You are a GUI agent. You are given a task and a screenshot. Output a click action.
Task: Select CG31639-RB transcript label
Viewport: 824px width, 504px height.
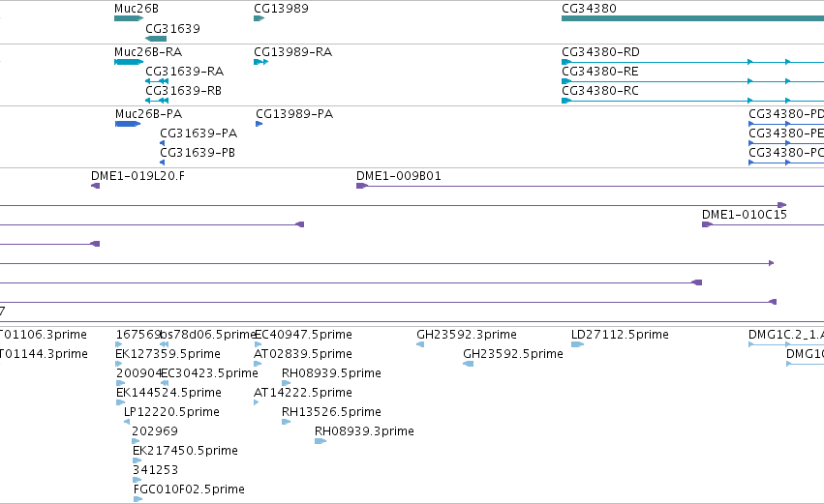tap(183, 90)
